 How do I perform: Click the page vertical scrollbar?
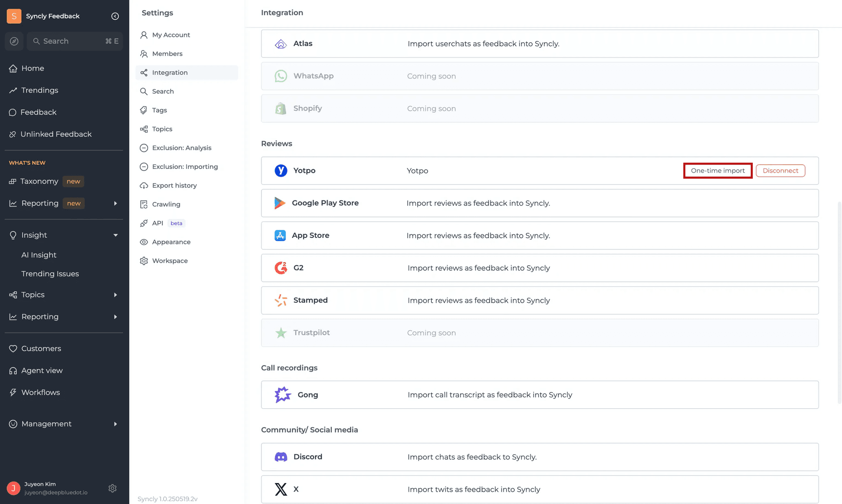coord(839,302)
